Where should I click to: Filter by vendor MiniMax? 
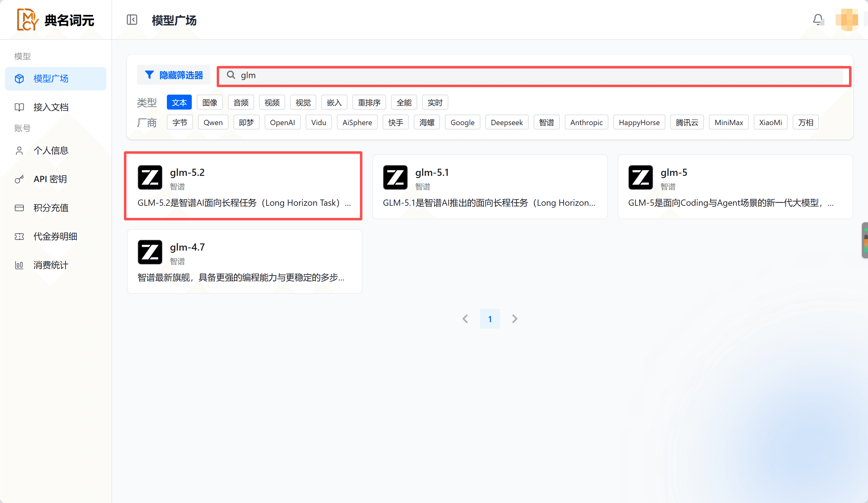729,123
